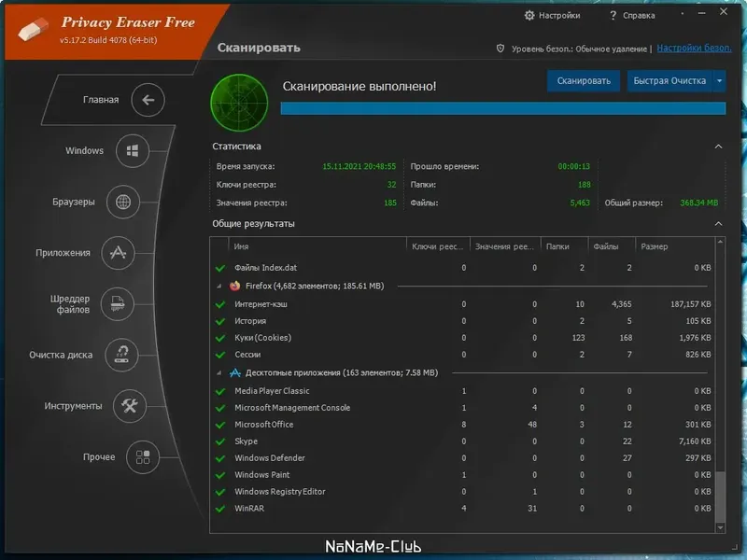Open the Быстрая Очистка dropdown arrow

[719, 81]
